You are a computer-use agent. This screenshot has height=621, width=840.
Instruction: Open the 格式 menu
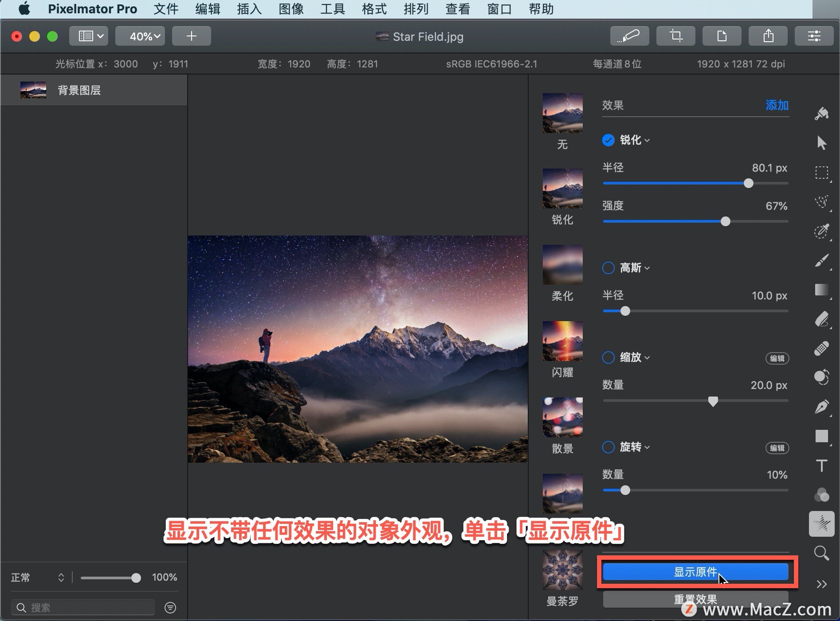coord(374,9)
